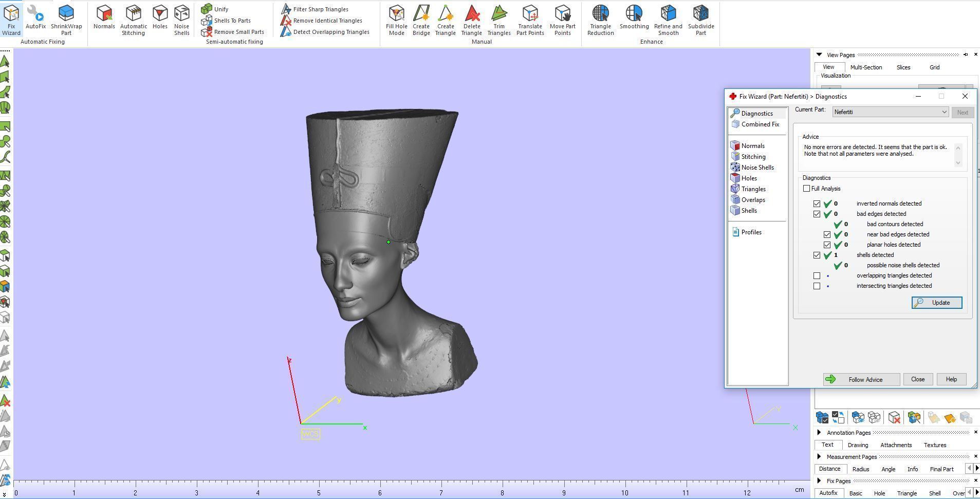Click the Unify command
Screen dimensions: 980x499
215,9
